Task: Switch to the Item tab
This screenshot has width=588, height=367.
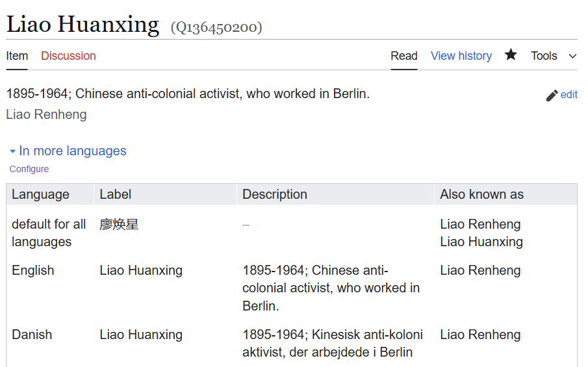Action: coord(17,56)
